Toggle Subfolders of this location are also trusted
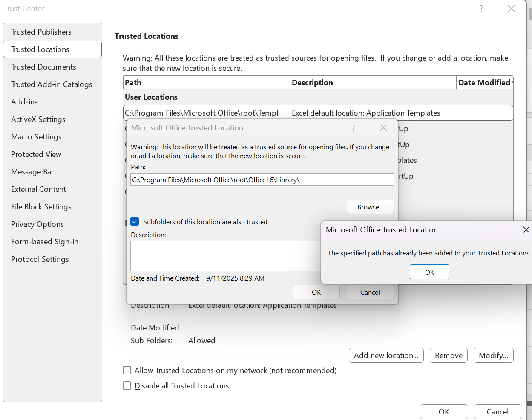Screen dimensions: 532x420 135,222
